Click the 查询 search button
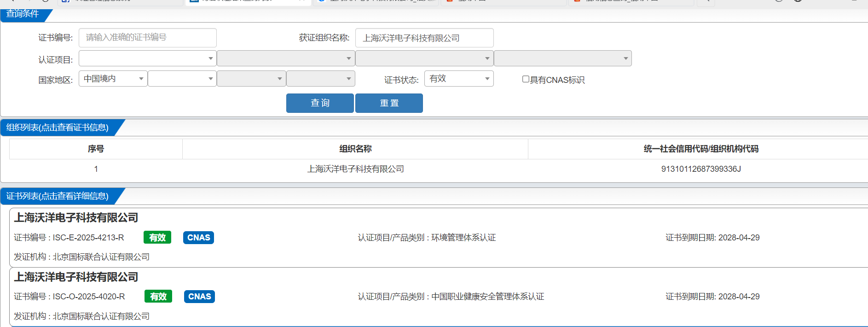The width and height of the screenshot is (868, 327). pos(320,103)
